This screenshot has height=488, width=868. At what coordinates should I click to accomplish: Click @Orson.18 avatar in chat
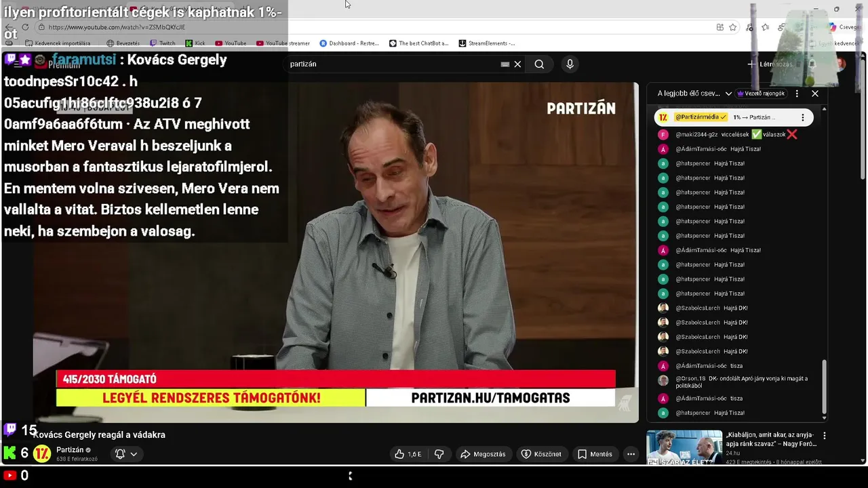click(663, 380)
